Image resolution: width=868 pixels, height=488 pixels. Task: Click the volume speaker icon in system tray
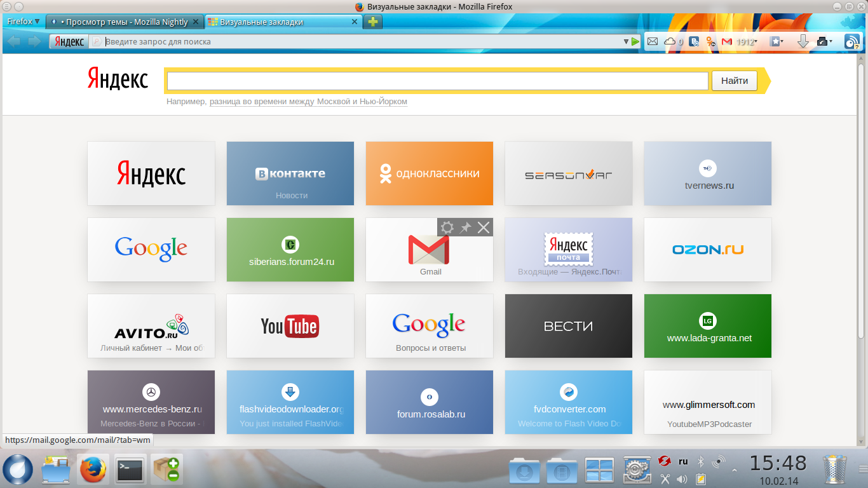682,479
